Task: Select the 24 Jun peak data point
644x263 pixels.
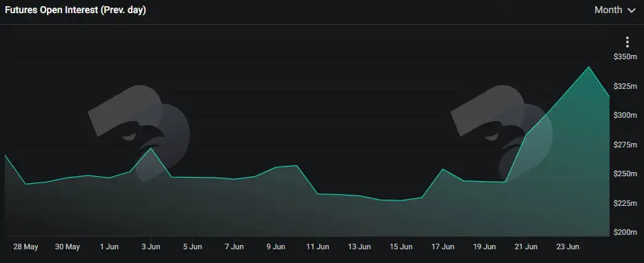Action: [589, 67]
